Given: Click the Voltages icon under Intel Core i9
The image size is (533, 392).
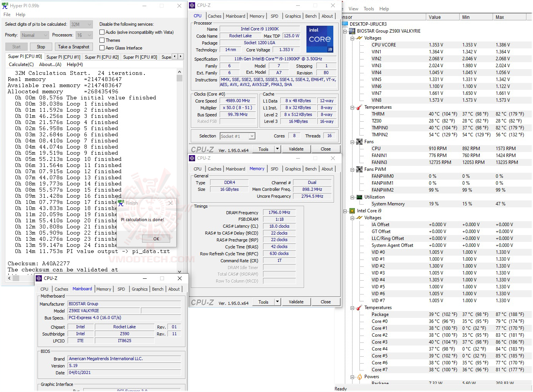Looking at the screenshot, I should click(359, 218).
